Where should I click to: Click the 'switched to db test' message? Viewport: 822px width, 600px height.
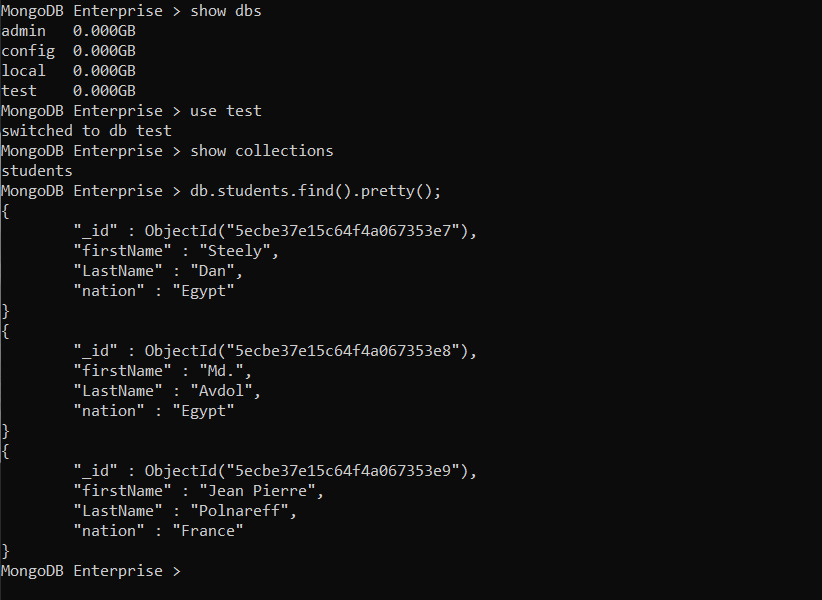point(86,131)
